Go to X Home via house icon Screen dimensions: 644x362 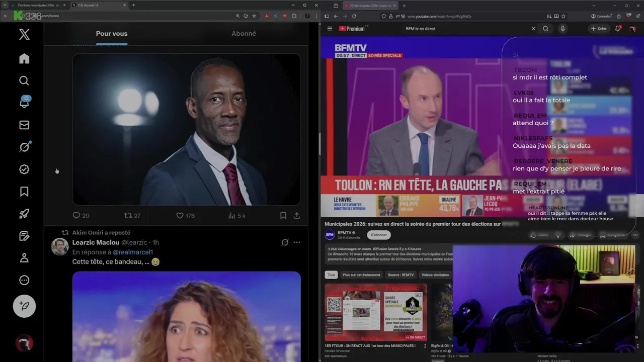coord(24,59)
